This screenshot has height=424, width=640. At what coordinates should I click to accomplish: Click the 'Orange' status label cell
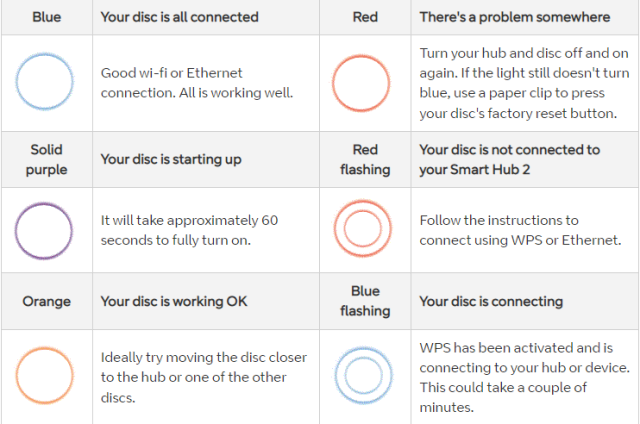pyautogui.click(x=47, y=301)
